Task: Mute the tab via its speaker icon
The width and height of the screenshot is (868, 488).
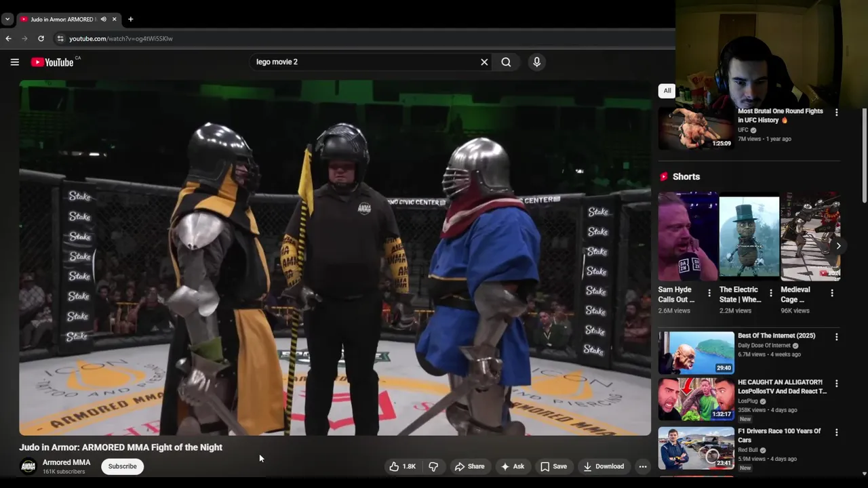Action: pos(103,19)
